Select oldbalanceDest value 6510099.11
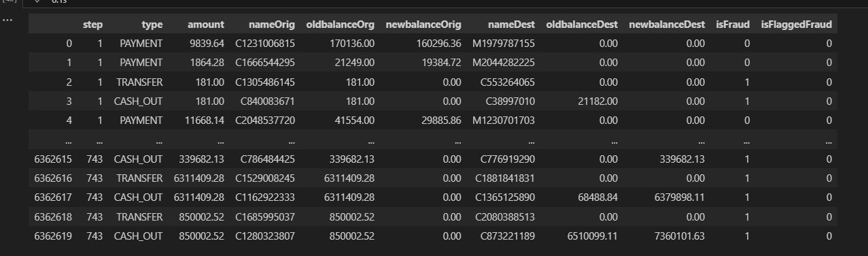 coord(591,236)
